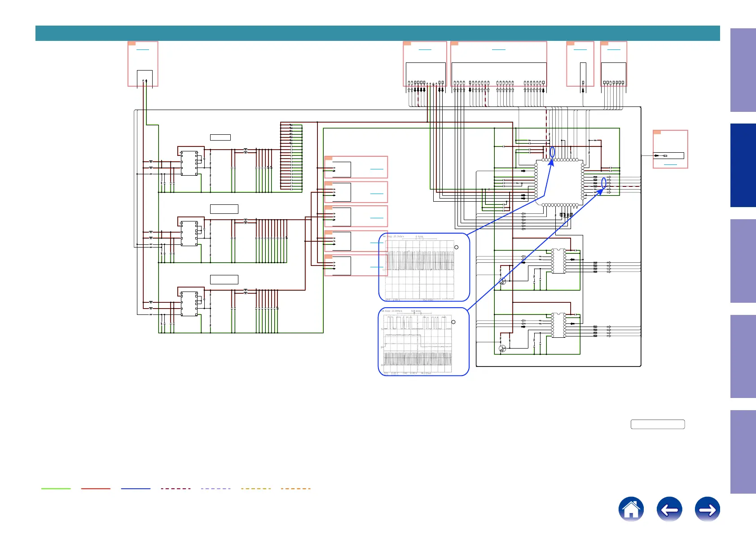Go to the home page via the house icon
The width and height of the screenshot is (756, 535).
click(x=631, y=509)
